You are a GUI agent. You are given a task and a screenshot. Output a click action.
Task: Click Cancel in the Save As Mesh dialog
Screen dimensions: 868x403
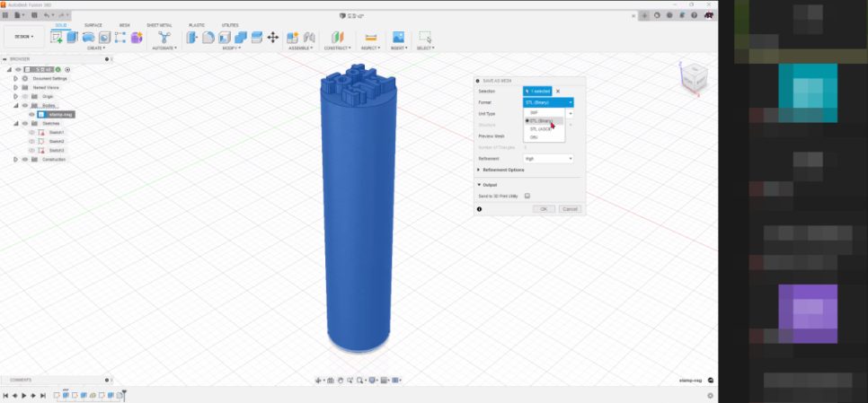570,209
